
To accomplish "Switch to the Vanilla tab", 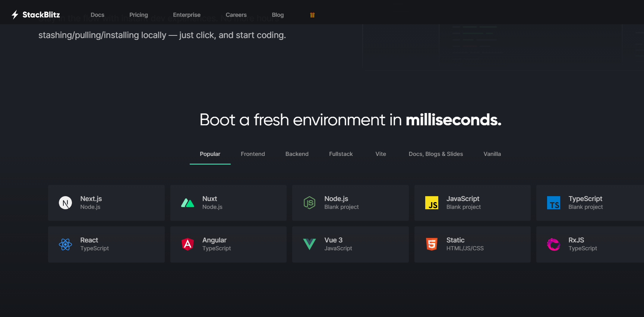I will [492, 154].
